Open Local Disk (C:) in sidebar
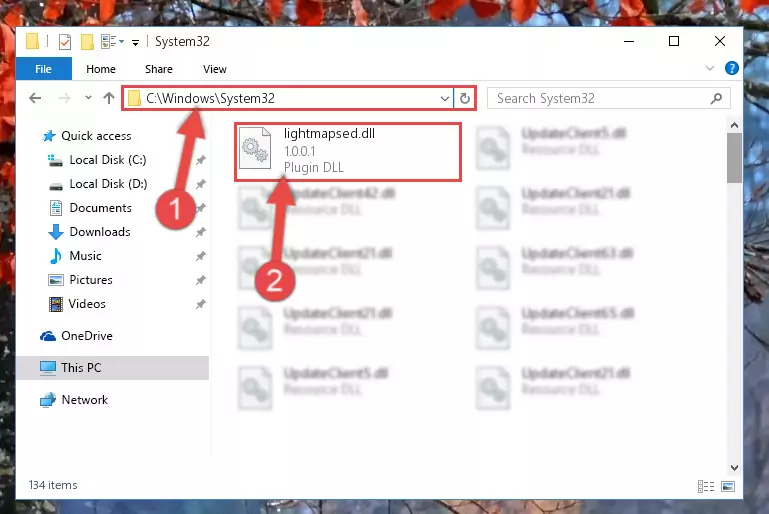 (x=108, y=160)
